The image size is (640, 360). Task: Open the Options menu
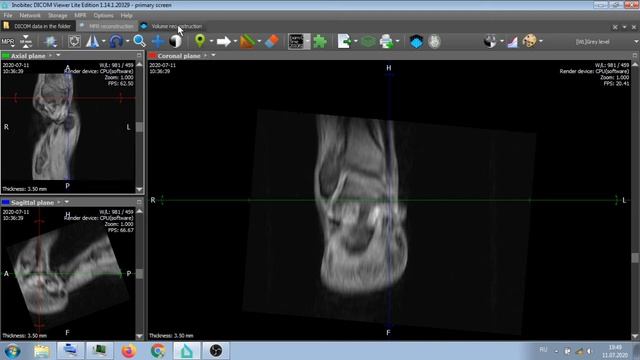coord(103,16)
